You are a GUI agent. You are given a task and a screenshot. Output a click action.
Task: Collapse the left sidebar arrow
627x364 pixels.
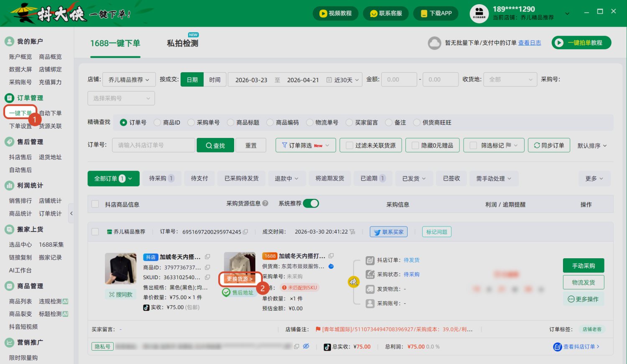click(x=71, y=213)
